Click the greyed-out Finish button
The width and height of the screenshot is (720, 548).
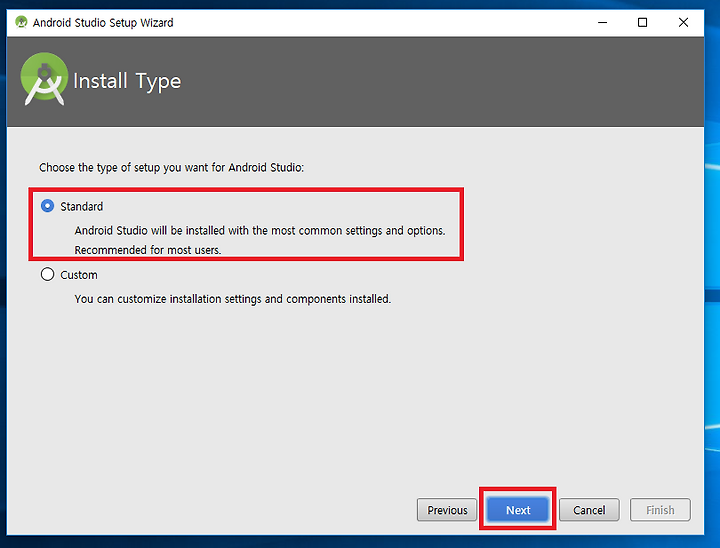coord(660,510)
